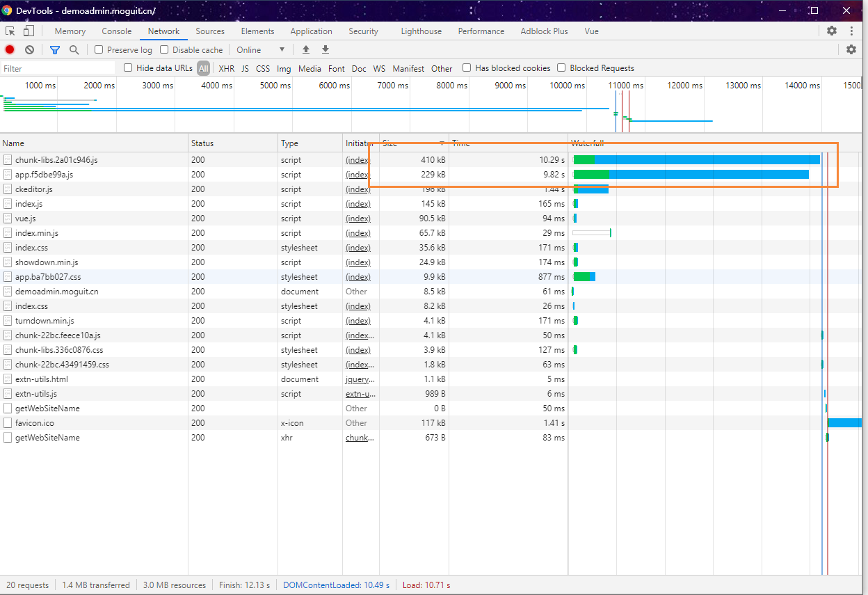Check the Blocked Requests filter

pyautogui.click(x=561, y=68)
